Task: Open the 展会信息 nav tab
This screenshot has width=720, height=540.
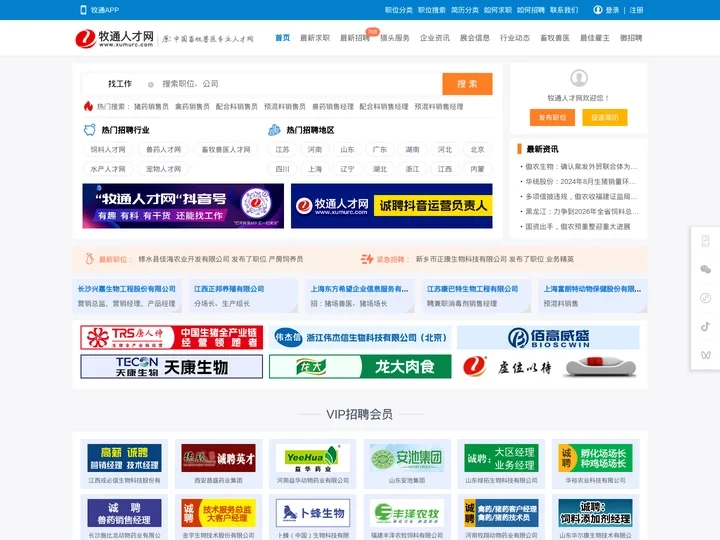Action: (x=475, y=38)
